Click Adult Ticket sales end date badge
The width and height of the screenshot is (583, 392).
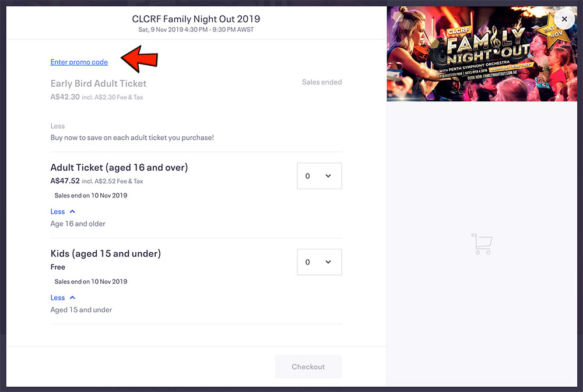[91, 196]
